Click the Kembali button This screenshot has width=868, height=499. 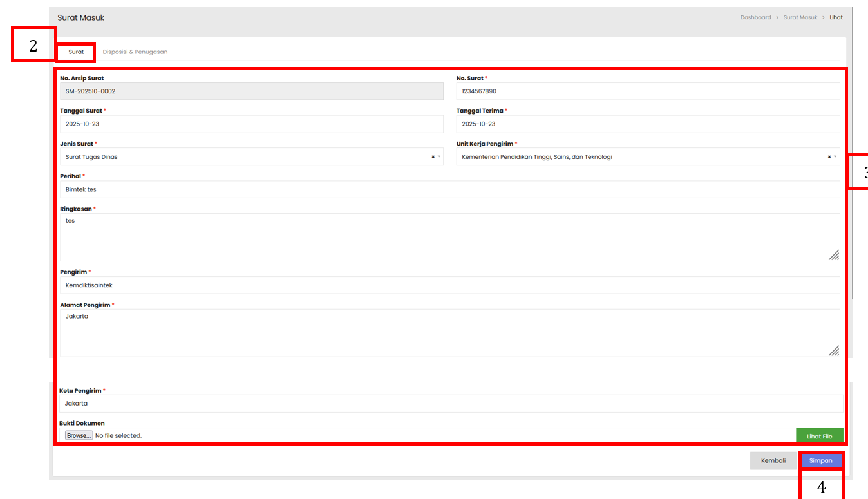[773, 461]
